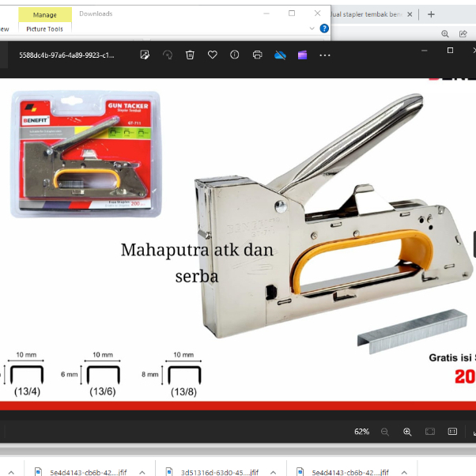This screenshot has height=476, width=476.
Task: Select the Picture Tools tab
Action: point(44,28)
